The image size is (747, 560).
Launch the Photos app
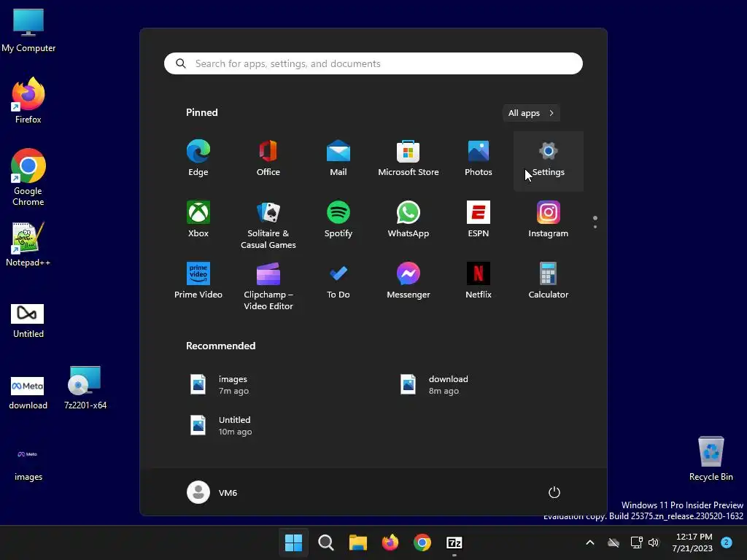coord(479,158)
